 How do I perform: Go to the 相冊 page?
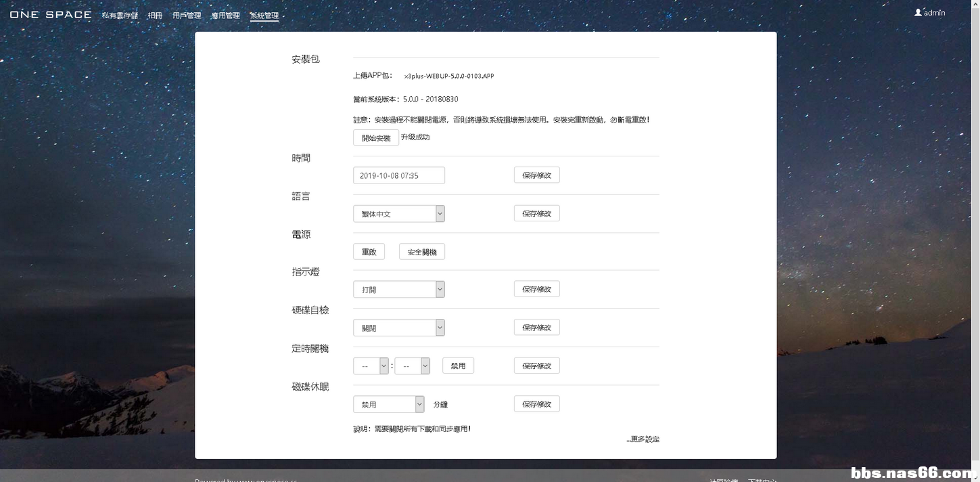(155, 16)
